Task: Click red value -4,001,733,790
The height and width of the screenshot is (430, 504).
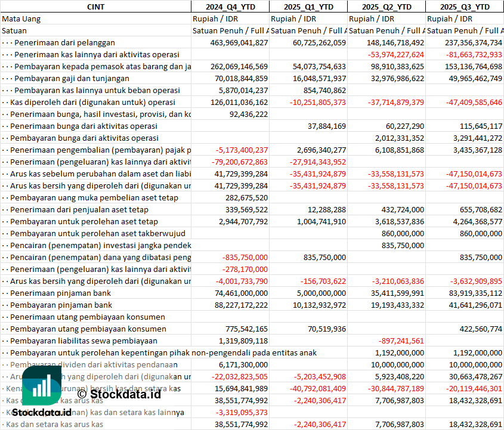Action: [x=242, y=281]
